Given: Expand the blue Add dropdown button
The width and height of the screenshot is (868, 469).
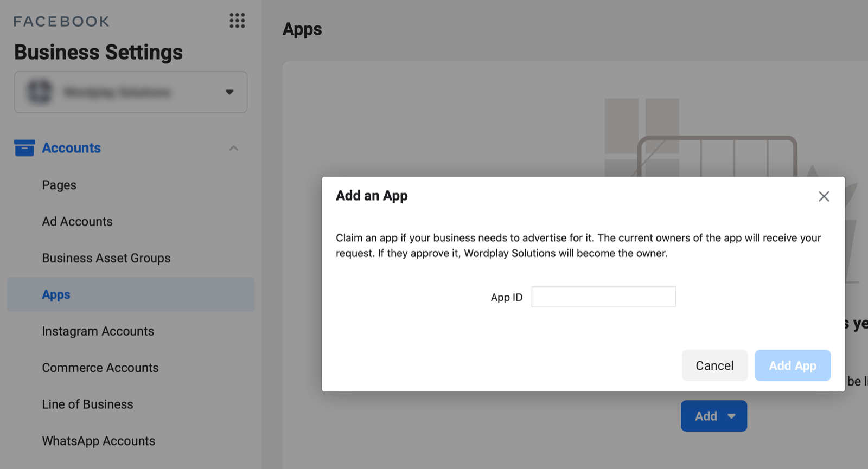Looking at the screenshot, I should [713, 416].
